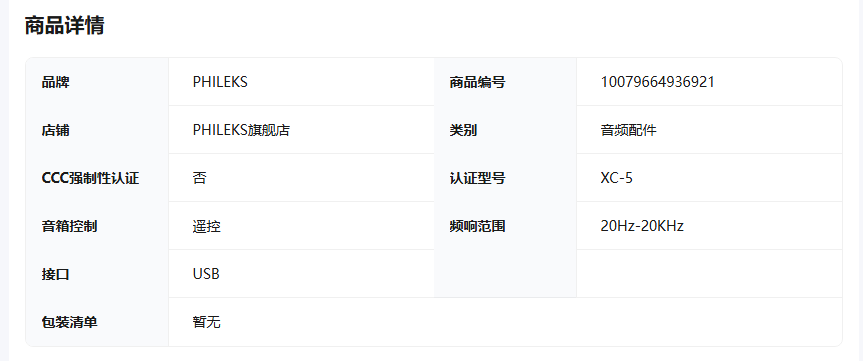Click the 遥控 control value
This screenshot has height=361, width=863.
point(207,226)
